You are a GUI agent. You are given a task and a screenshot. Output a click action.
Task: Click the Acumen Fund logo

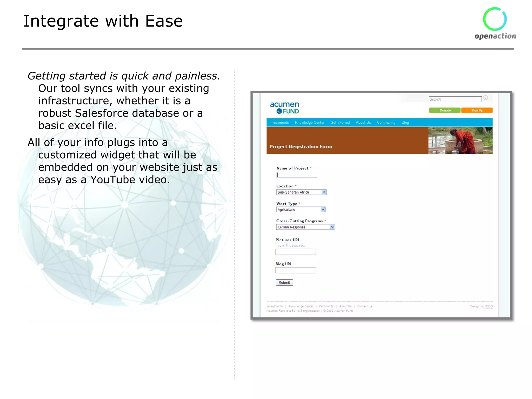click(284, 108)
